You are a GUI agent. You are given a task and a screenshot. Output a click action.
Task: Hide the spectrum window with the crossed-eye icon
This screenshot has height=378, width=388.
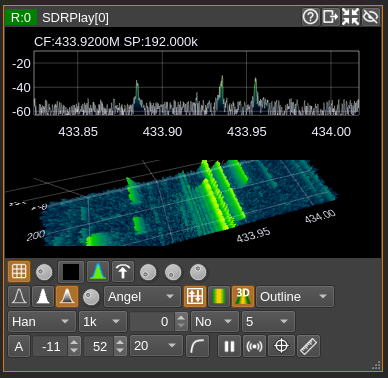coord(370,17)
